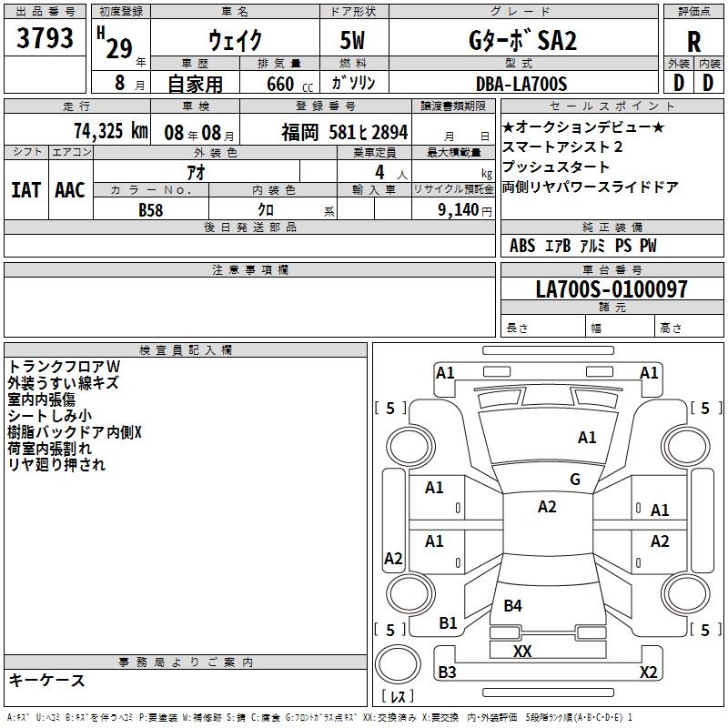Click the A2 marker on the roof center
728x728 pixels.
pyautogui.click(x=546, y=507)
